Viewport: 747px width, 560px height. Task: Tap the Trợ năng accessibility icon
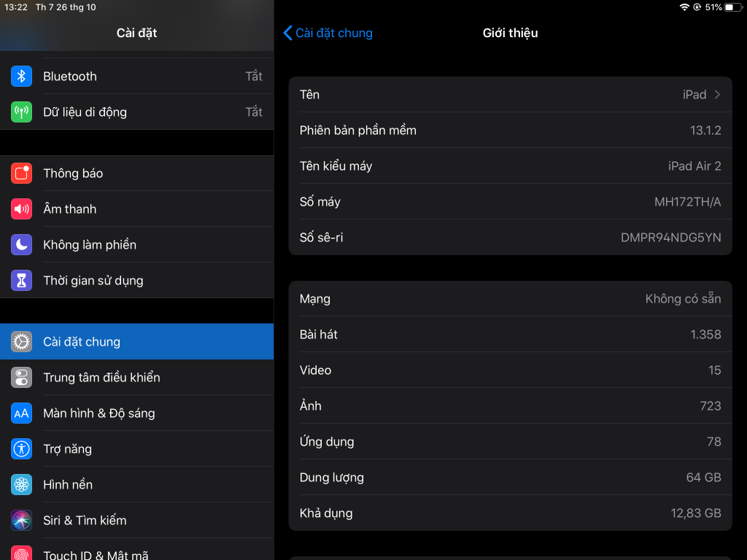[x=21, y=449]
